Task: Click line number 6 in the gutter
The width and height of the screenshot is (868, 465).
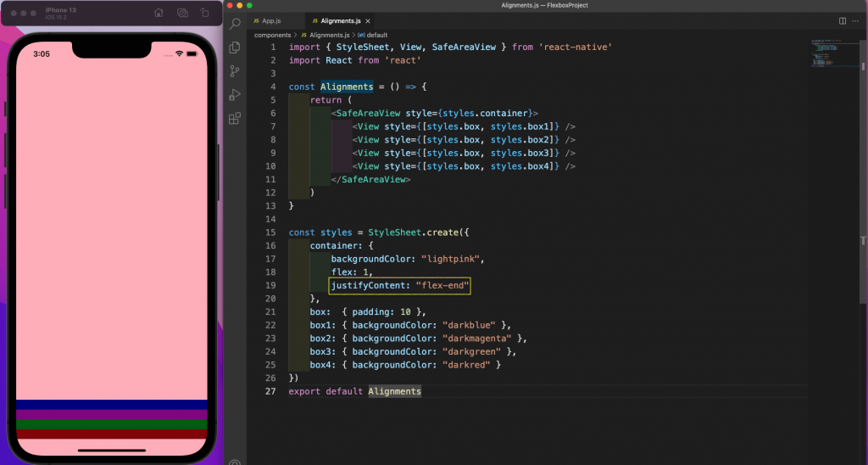Action: (273, 113)
